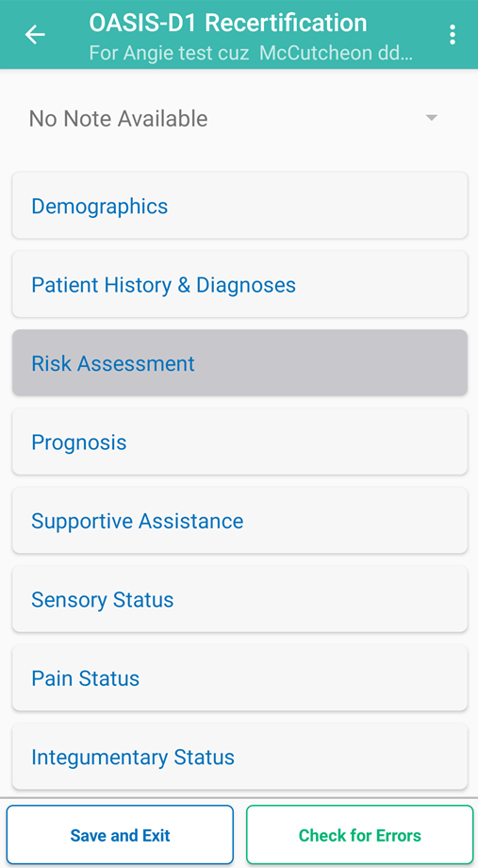
Task: Run Check for Errors
Action: click(x=359, y=835)
